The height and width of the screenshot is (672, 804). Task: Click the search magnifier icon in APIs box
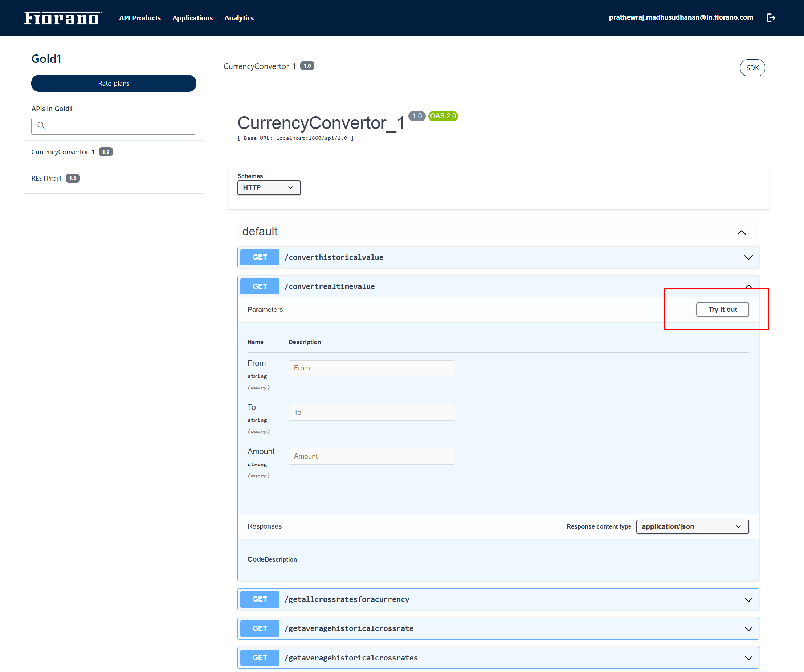click(x=41, y=126)
